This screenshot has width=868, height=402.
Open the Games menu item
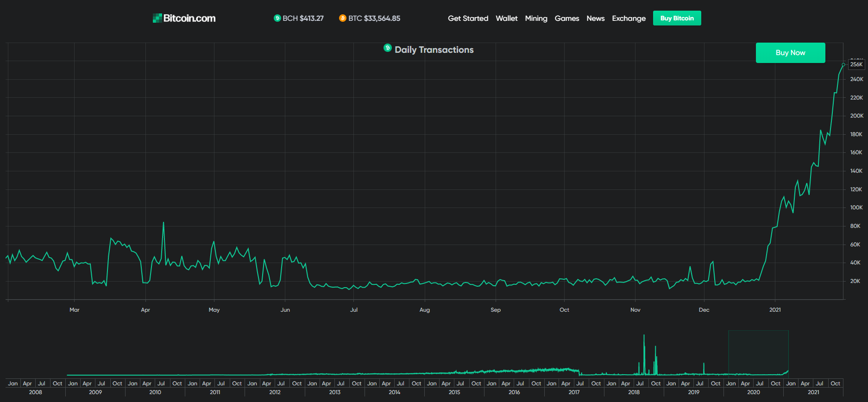point(567,18)
